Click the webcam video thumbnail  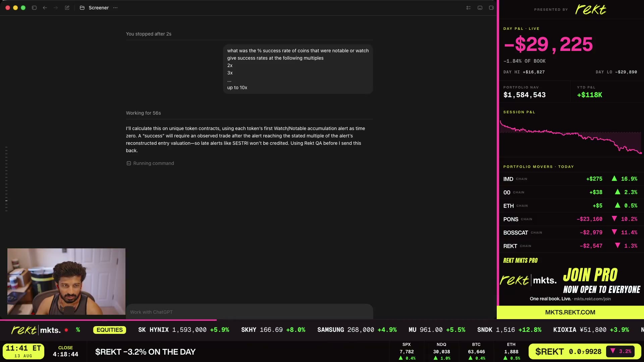(66, 282)
